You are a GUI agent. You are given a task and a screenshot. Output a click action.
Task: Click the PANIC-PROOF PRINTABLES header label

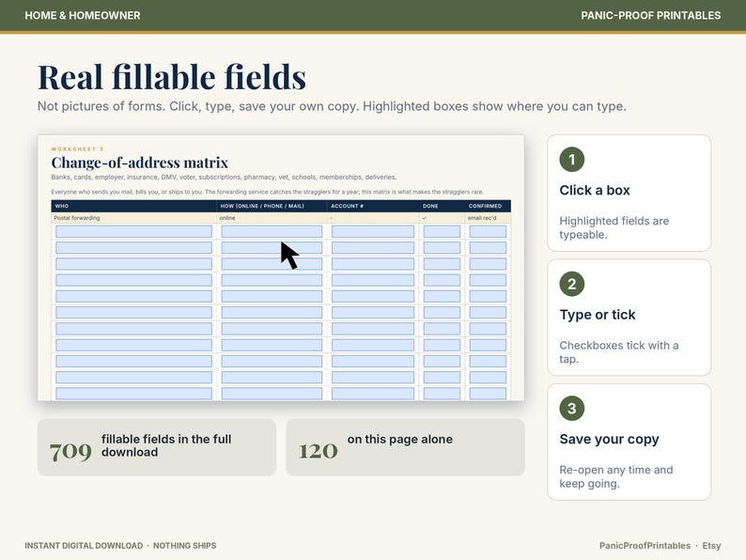[x=650, y=15]
